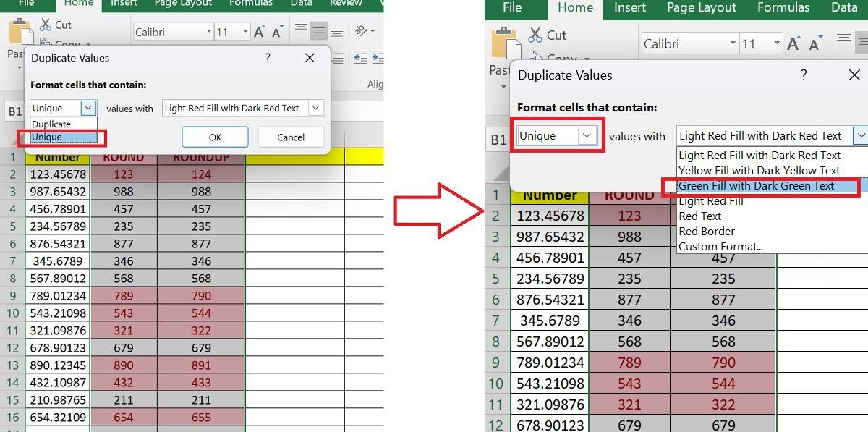Select the highlighted Middle Align icon
The height and width of the screenshot is (432, 868).
[x=319, y=31]
